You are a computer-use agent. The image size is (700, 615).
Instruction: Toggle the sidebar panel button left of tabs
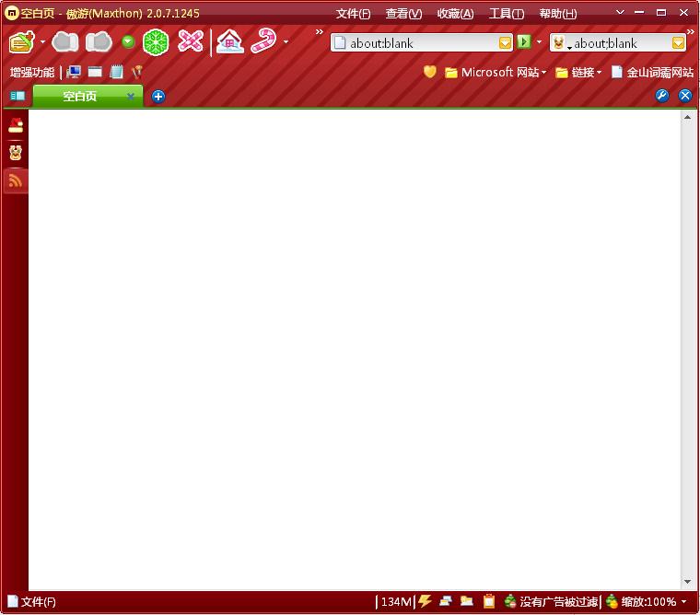tap(17, 96)
